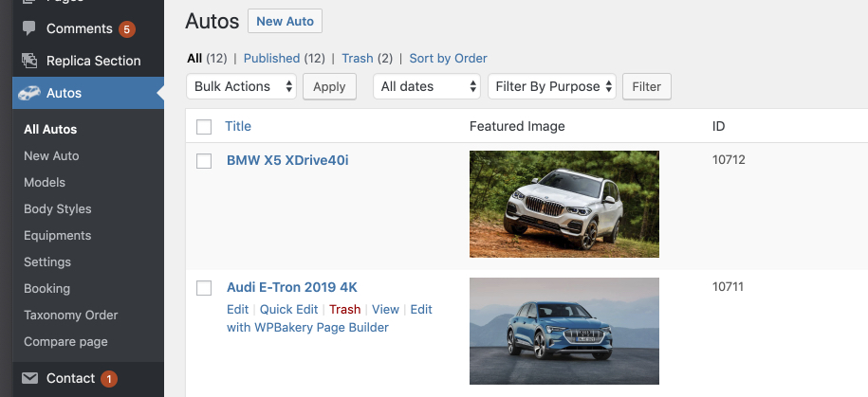Click the ID value 10711
868x397 pixels.
click(728, 287)
